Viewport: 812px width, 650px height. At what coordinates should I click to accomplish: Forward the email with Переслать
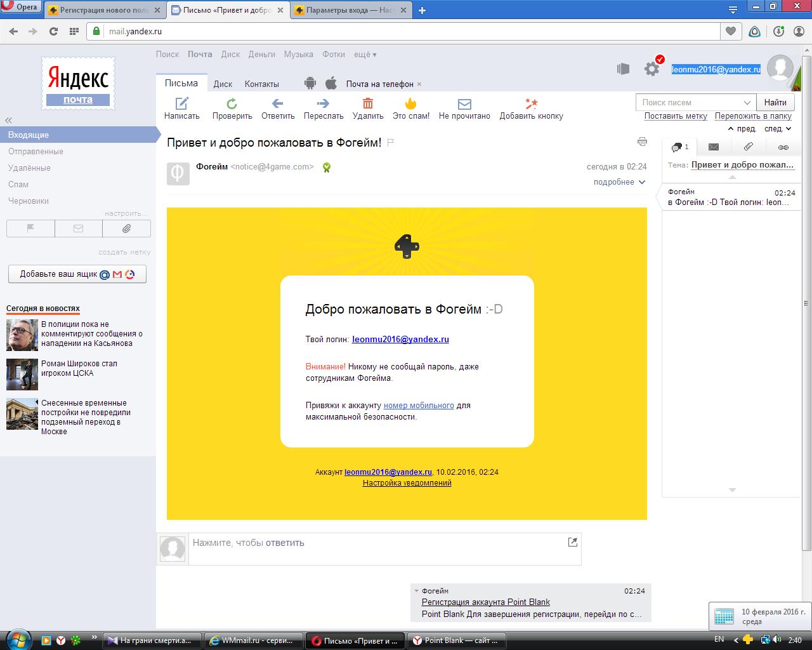pos(324,109)
